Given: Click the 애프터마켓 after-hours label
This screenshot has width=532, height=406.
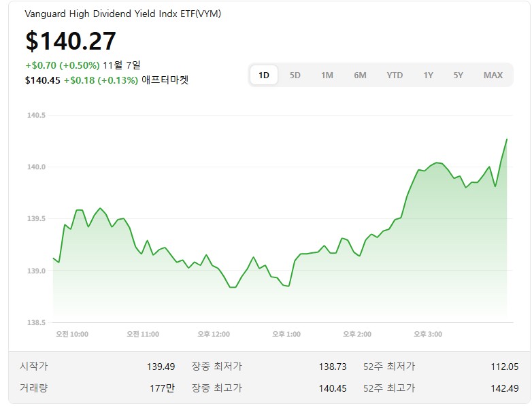Looking at the screenshot, I should tap(165, 80).
